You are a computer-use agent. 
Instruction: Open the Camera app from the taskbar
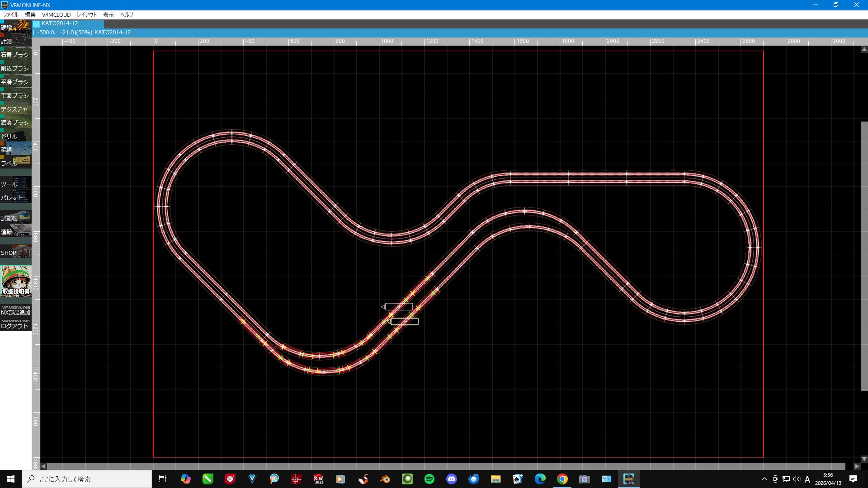tap(585, 479)
